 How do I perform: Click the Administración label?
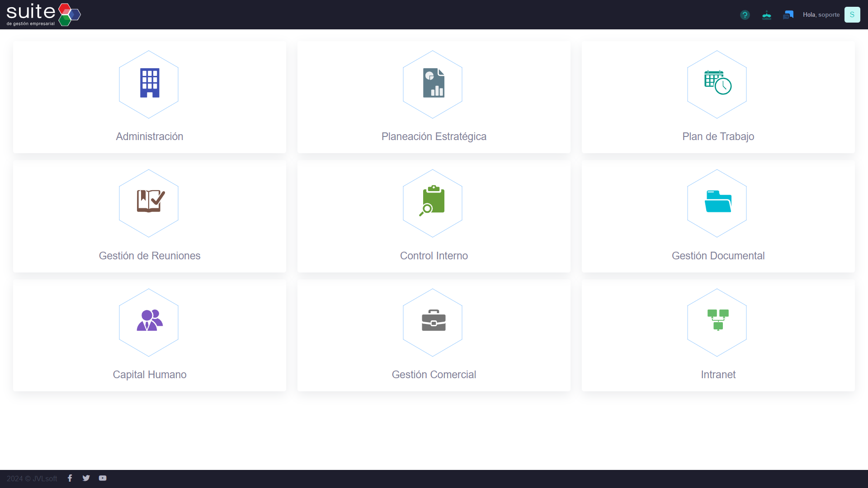click(x=150, y=136)
